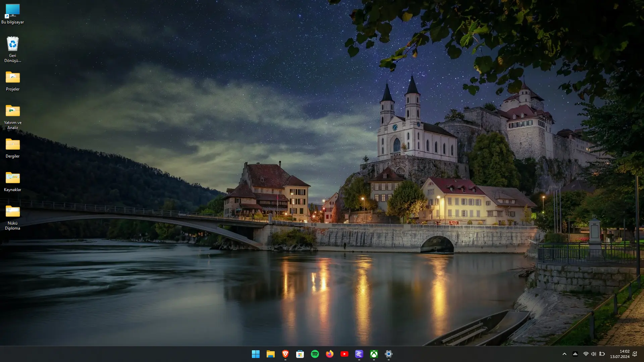Open File Explorer from the taskbar
644x362 pixels.
tap(270, 354)
